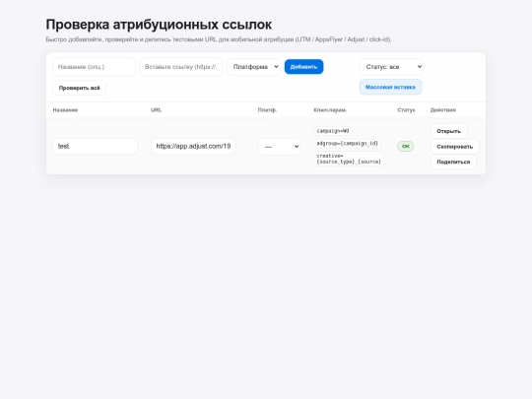The height and width of the screenshot is (399, 532).
Task: Click the campaign=W3 parameter chip
Action: coord(333,131)
